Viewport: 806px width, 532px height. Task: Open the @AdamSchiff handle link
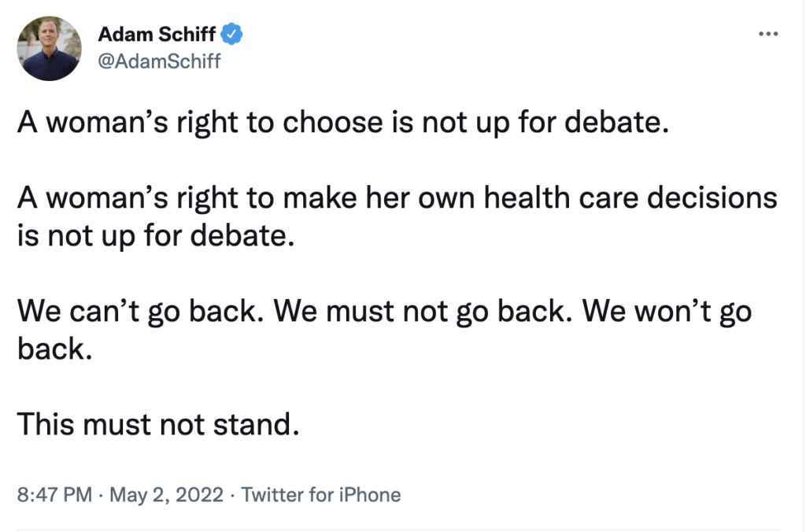158,61
